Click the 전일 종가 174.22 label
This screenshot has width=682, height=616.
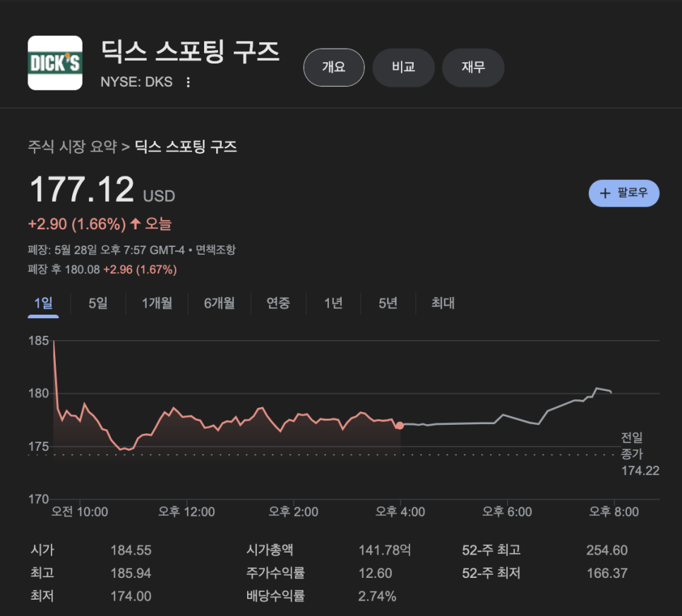point(640,454)
